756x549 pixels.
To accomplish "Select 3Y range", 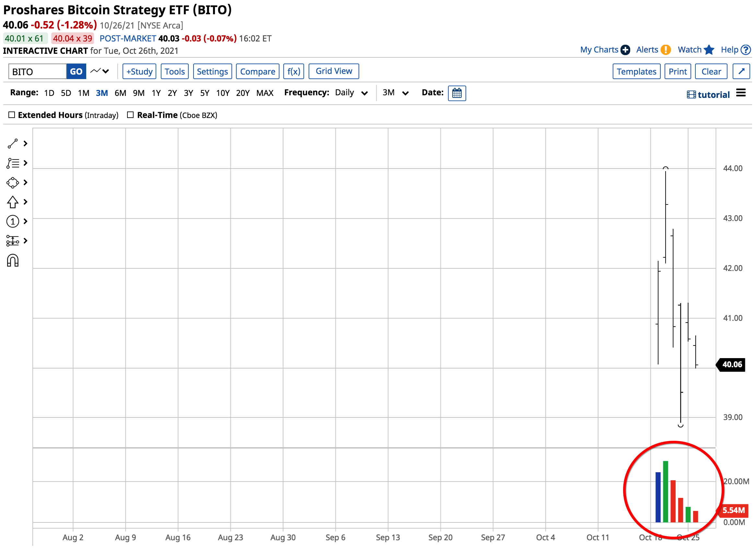I will coord(189,93).
